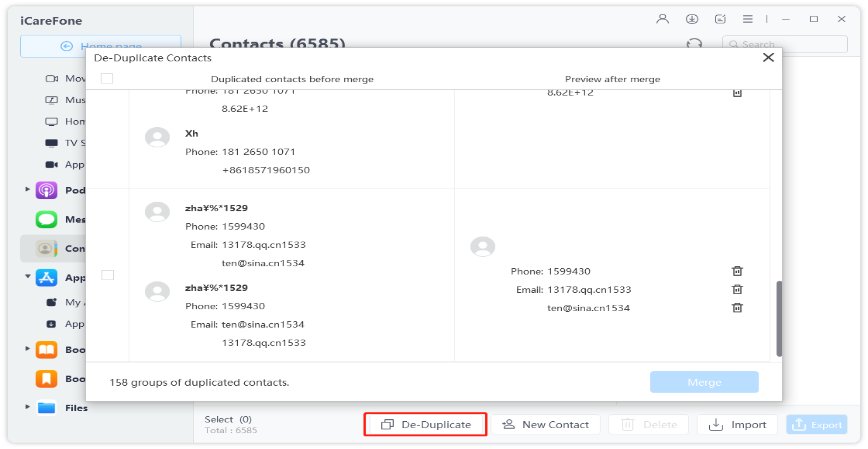Image resolution: width=868 pixels, height=449 pixels.
Task: Click 'Preview after merge' column header
Action: click(612, 79)
